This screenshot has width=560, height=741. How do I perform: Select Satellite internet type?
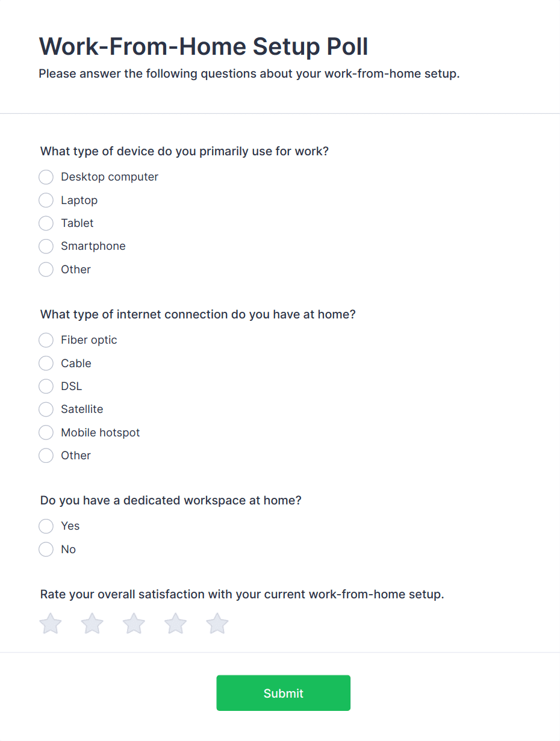(46, 409)
